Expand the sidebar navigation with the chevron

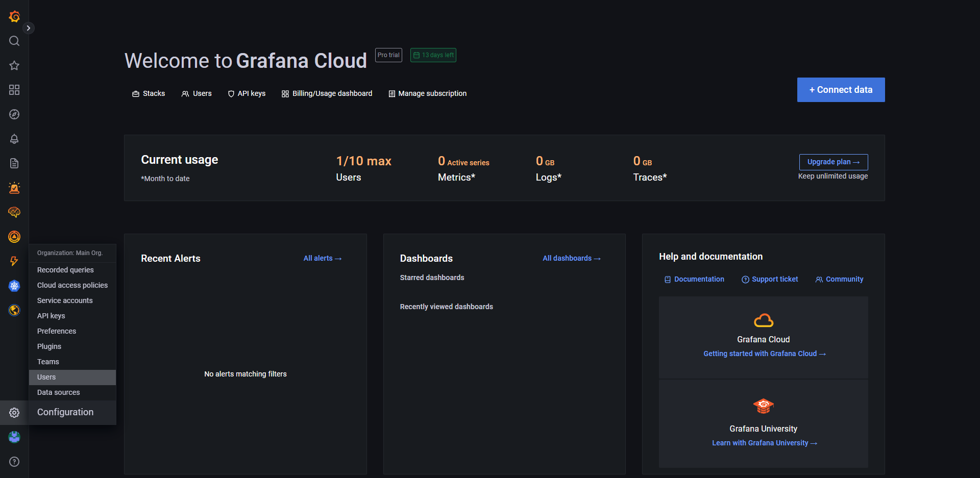[29, 28]
